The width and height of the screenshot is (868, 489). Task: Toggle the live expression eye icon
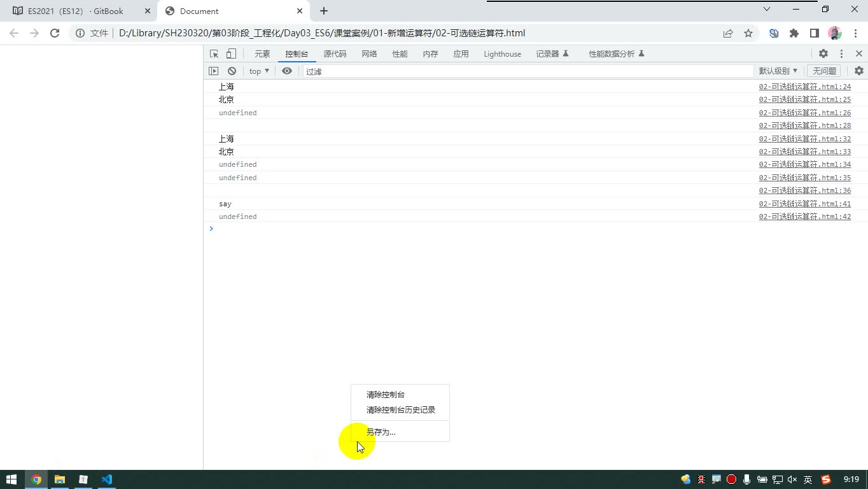click(287, 71)
